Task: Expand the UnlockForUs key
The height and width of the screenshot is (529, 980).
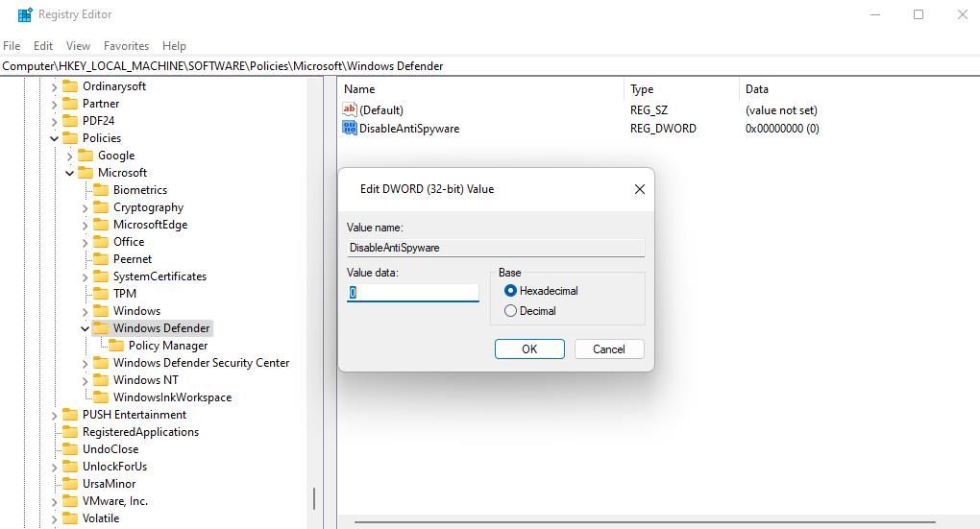Action: pos(55,468)
